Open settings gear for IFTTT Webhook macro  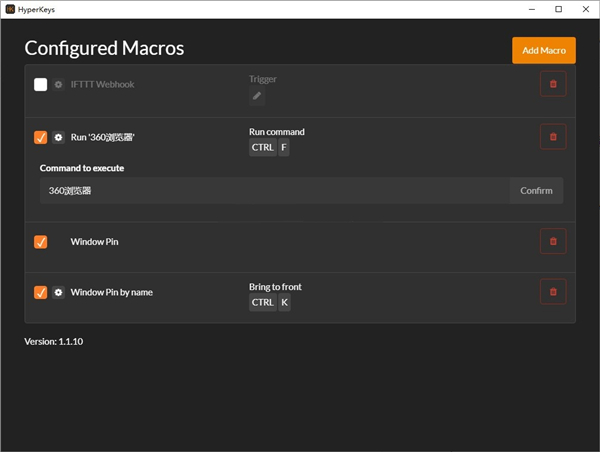[x=58, y=85]
